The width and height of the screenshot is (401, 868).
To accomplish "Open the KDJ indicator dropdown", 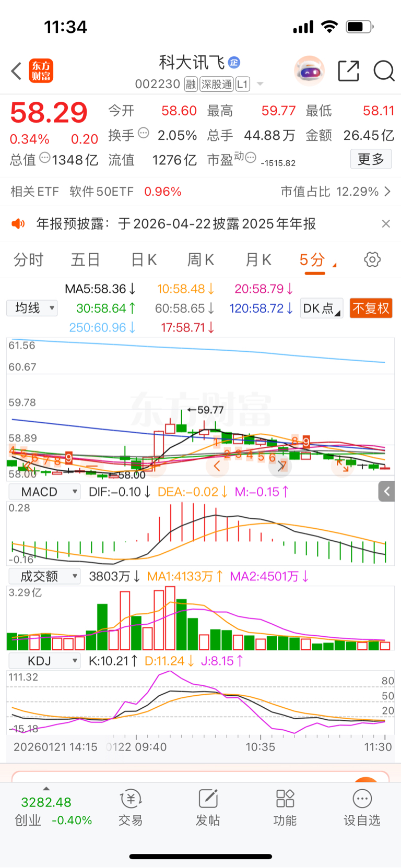I will coord(45,661).
